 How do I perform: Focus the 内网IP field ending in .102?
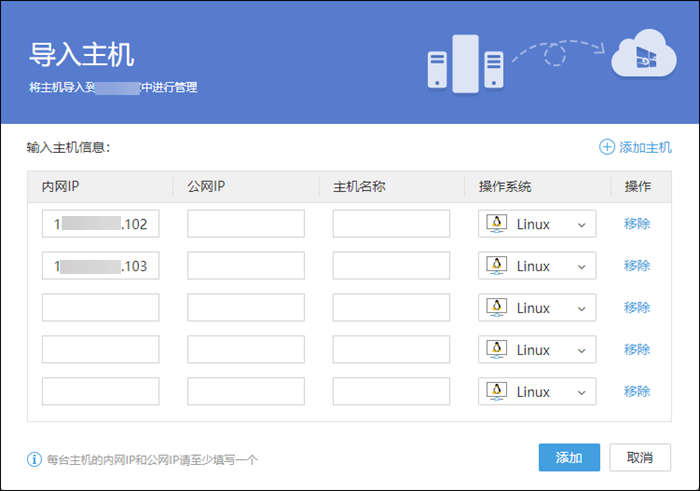pos(100,224)
